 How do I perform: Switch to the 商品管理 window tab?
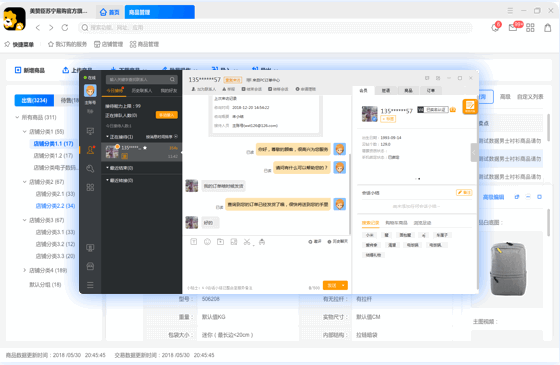point(159,12)
